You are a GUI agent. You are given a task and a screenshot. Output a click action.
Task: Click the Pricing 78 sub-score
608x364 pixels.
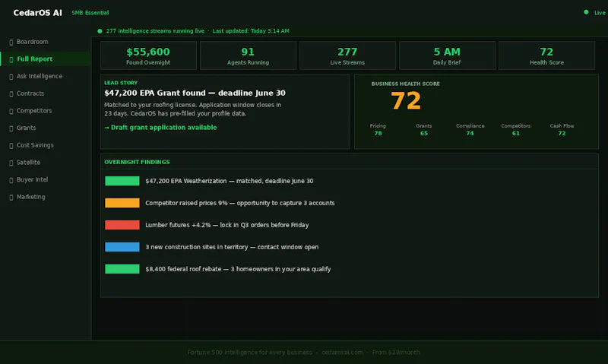pos(378,129)
